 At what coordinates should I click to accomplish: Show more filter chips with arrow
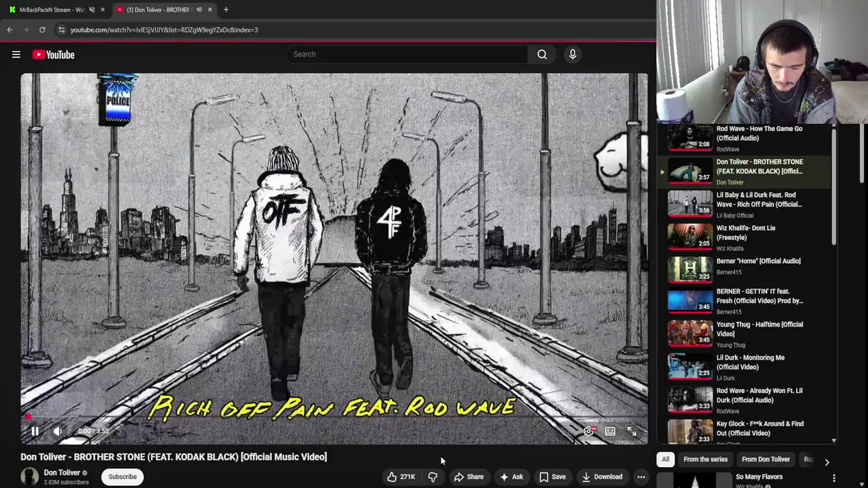(x=826, y=462)
